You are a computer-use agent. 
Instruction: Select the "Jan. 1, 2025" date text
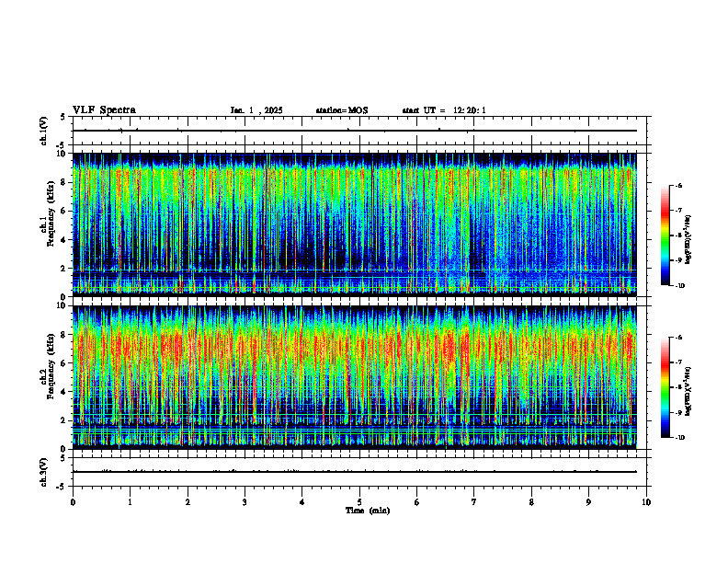click(x=256, y=110)
